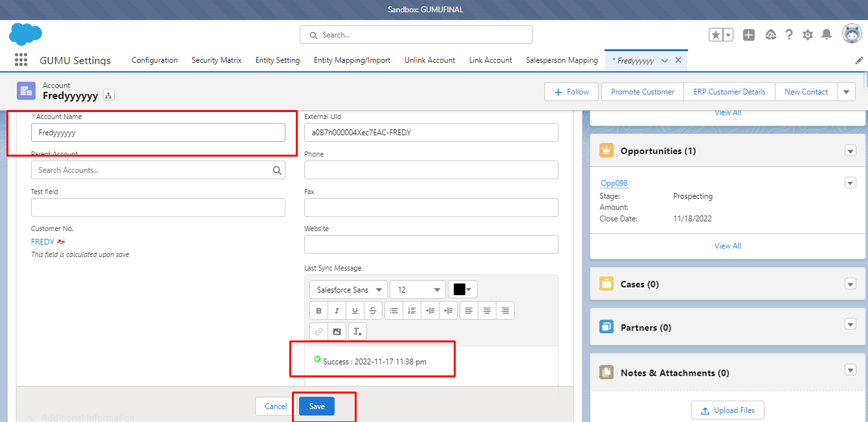This screenshot has width=868, height=422.
Task: Align text right
Action: pyautogui.click(x=505, y=311)
